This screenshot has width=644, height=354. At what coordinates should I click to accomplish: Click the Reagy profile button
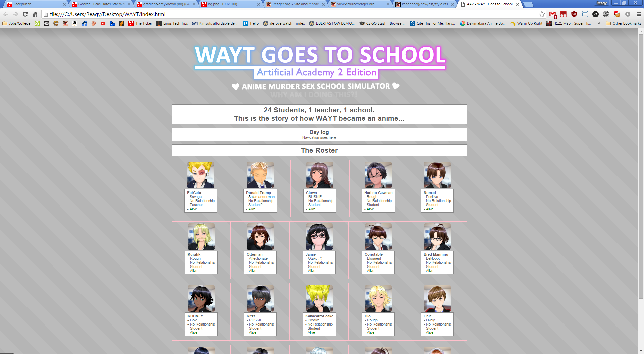tap(601, 3)
